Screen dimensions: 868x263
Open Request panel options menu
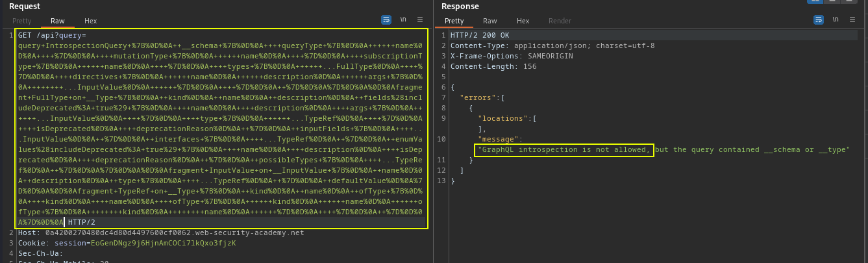[419, 20]
